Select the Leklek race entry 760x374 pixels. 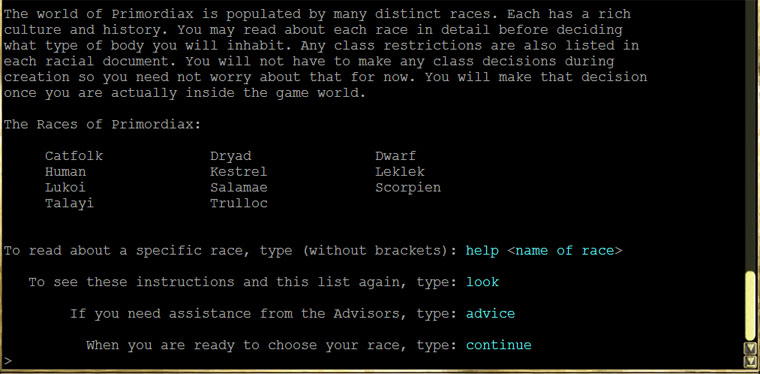[400, 171]
